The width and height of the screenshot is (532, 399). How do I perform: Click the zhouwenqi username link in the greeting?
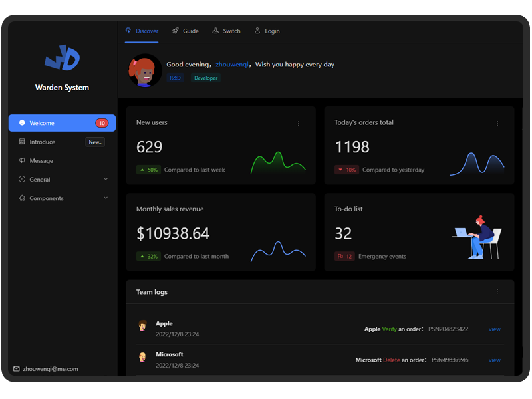click(x=232, y=65)
